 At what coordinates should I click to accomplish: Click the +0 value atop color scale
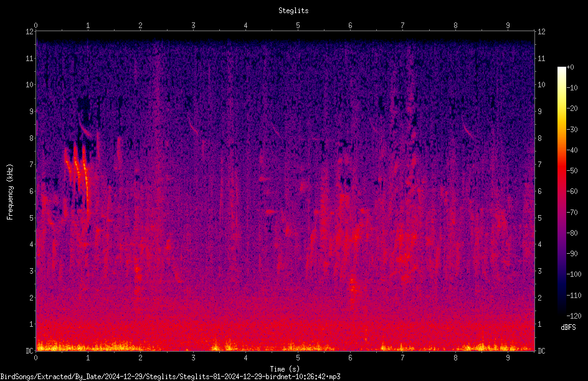pyautogui.click(x=571, y=67)
